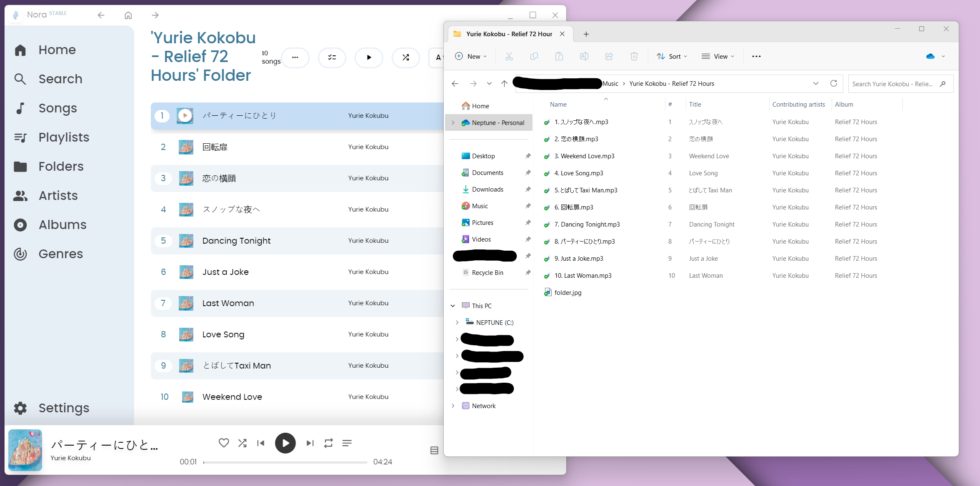This screenshot has width=980, height=486.
Task: Click the song seek progress bar
Action: coord(285,462)
